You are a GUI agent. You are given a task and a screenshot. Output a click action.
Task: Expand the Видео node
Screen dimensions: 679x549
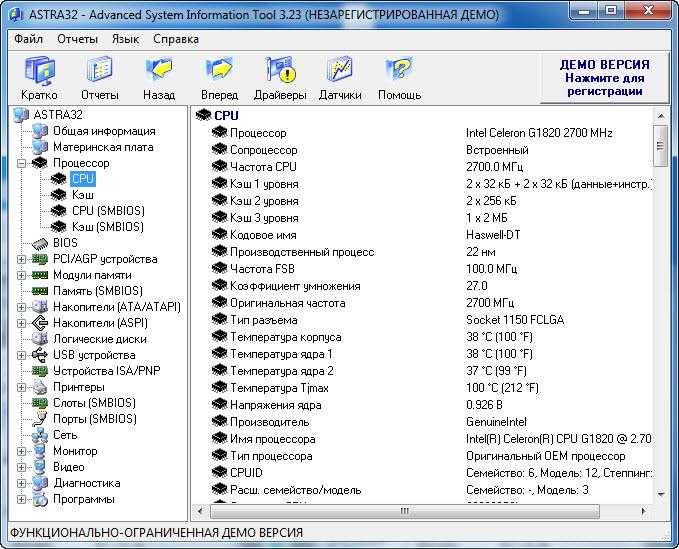click(21, 468)
